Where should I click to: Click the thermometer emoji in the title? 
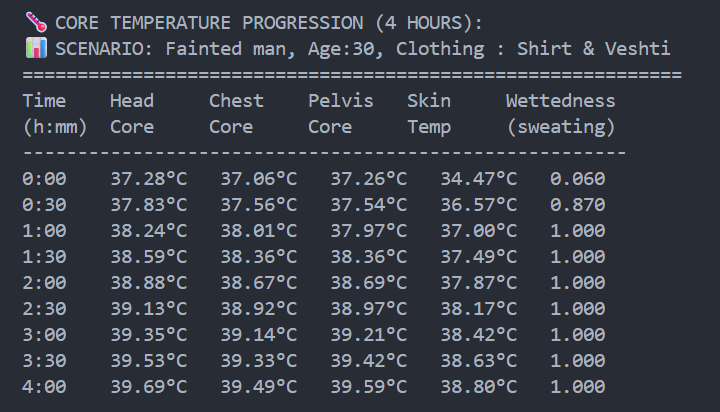[35, 22]
